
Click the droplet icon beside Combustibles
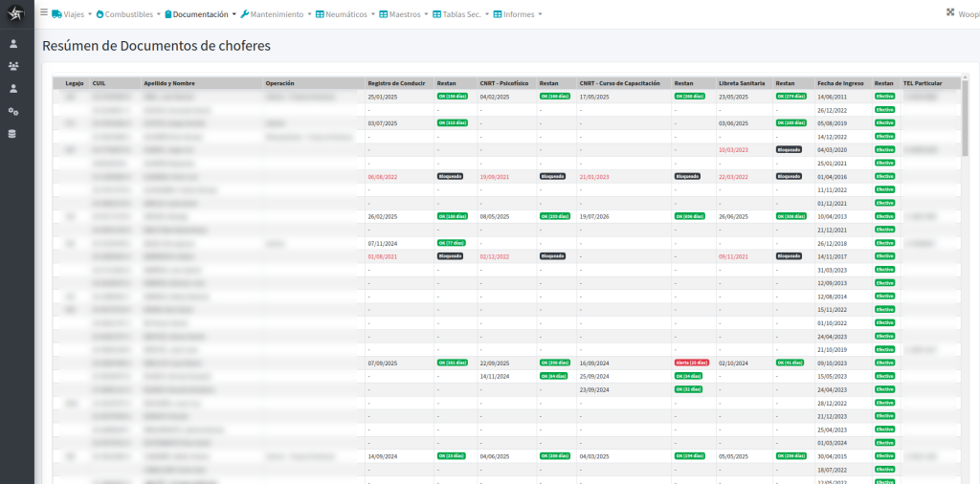click(x=100, y=14)
